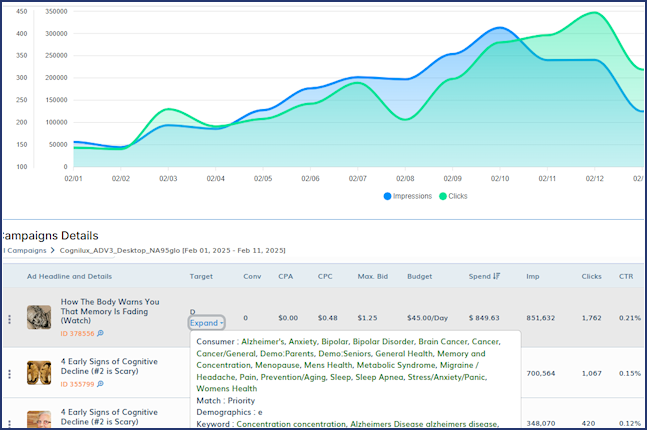Screen dimensions: 647x430
Task: Sort by Imp column header
Action: coord(533,276)
